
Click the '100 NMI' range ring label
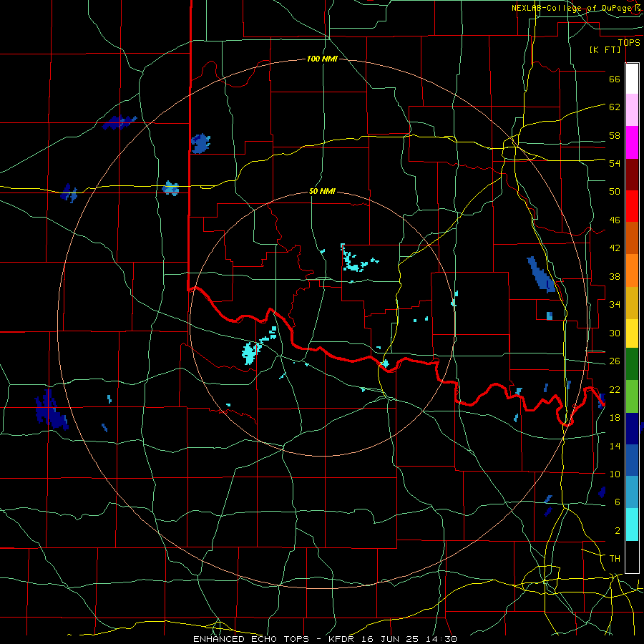coord(322,59)
